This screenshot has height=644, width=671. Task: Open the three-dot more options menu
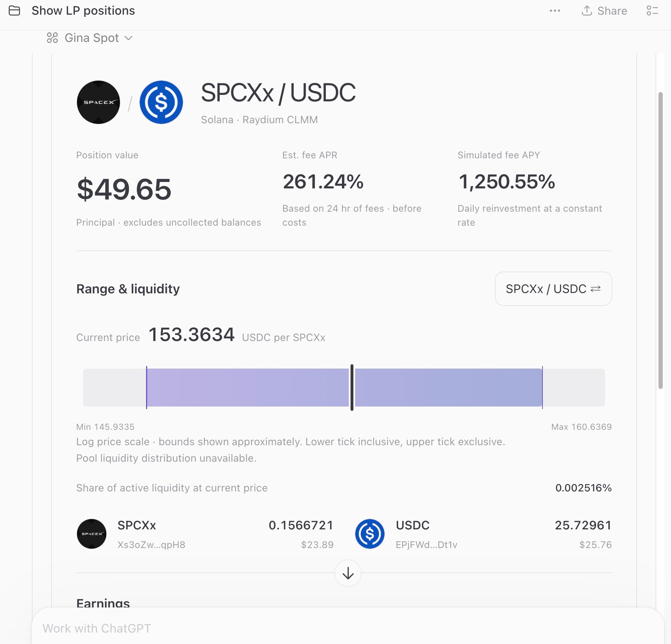555,11
